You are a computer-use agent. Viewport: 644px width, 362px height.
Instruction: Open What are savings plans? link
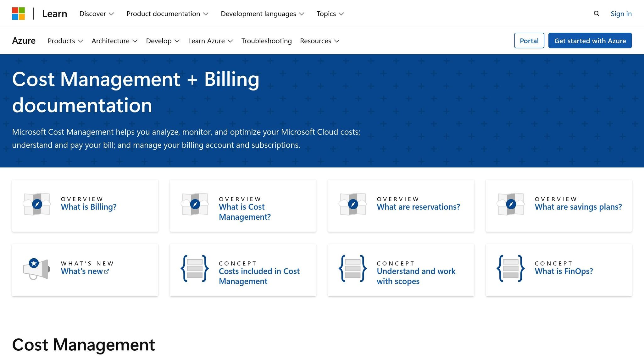coord(578,207)
